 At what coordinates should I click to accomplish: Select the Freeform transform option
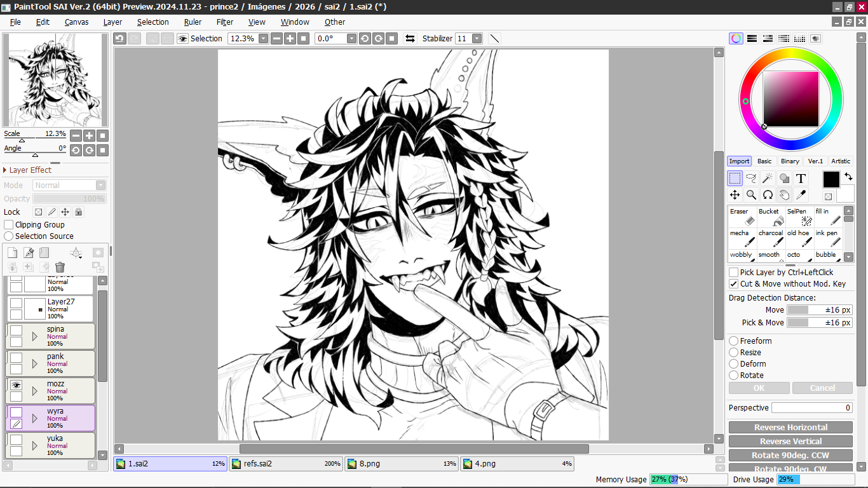(734, 341)
